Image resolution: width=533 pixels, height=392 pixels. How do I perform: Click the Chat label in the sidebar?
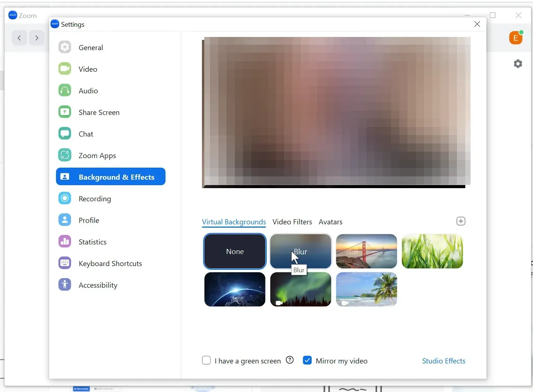point(86,134)
